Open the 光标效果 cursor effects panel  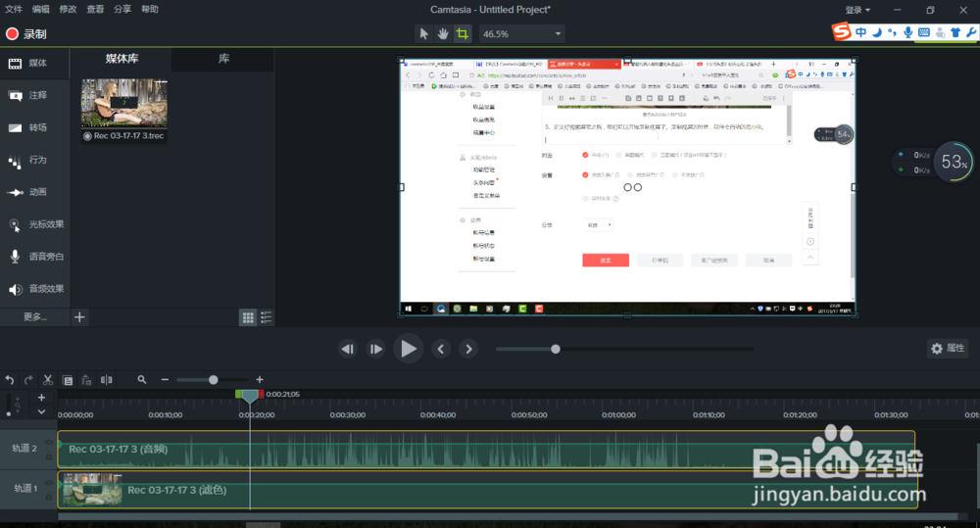point(35,224)
